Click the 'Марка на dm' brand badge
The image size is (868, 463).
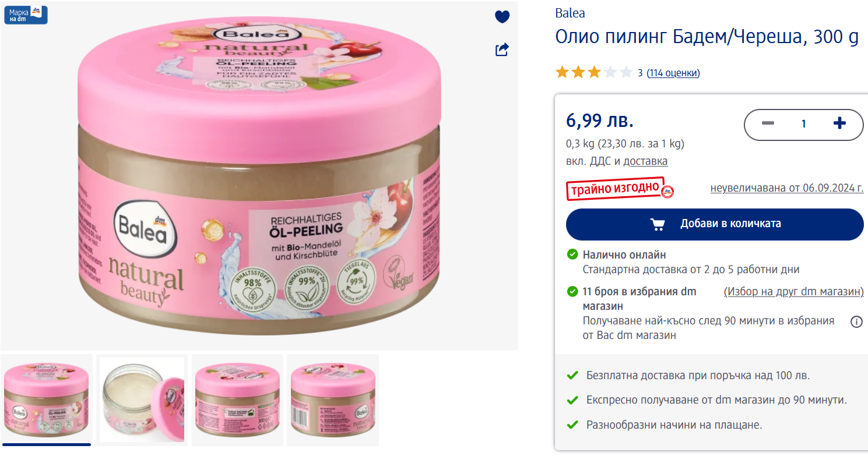tap(25, 15)
